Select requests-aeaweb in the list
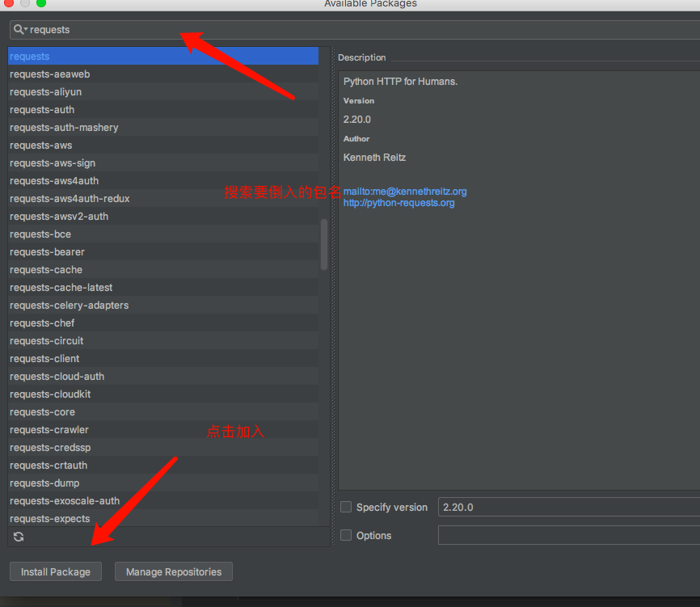This screenshot has width=700, height=607. pyautogui.click(x=163, y=74)
